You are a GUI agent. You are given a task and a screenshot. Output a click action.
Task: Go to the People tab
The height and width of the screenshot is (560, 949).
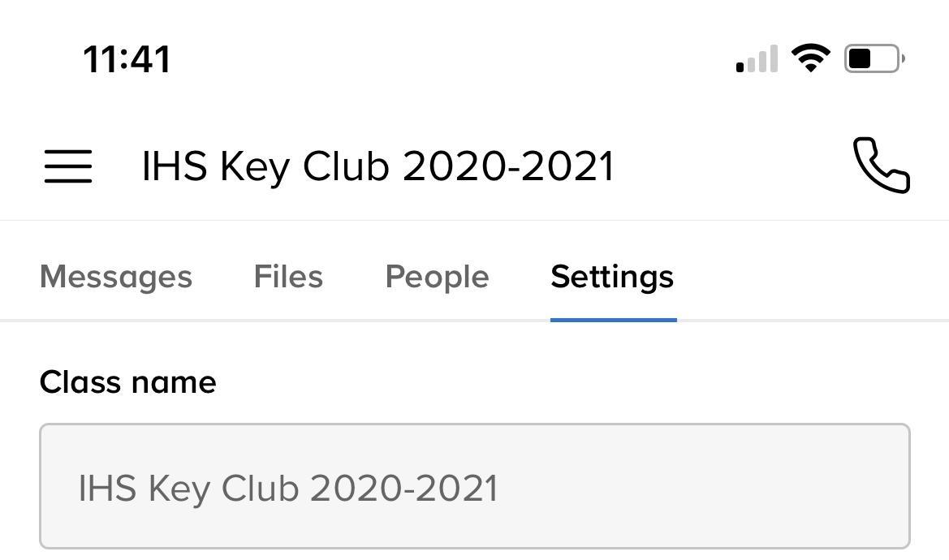click(x=437, y=277)
